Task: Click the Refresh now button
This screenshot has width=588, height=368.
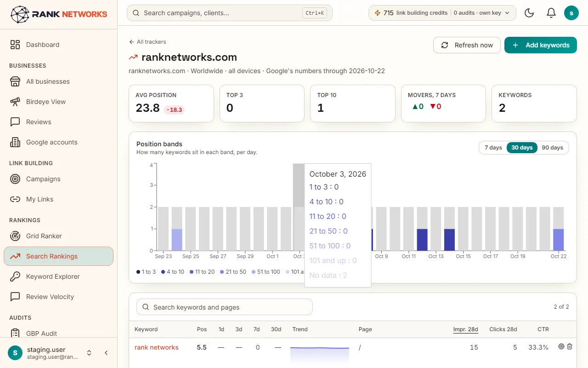Action: tap(467, 45)
